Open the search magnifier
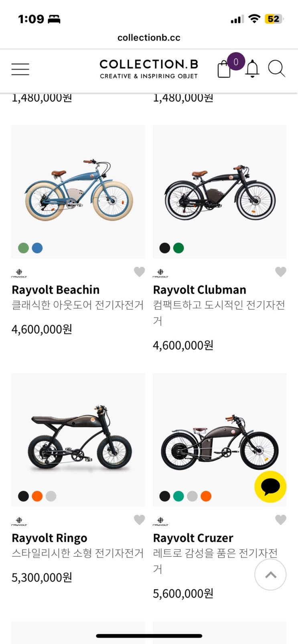298x644 pixels. [276, 68]
